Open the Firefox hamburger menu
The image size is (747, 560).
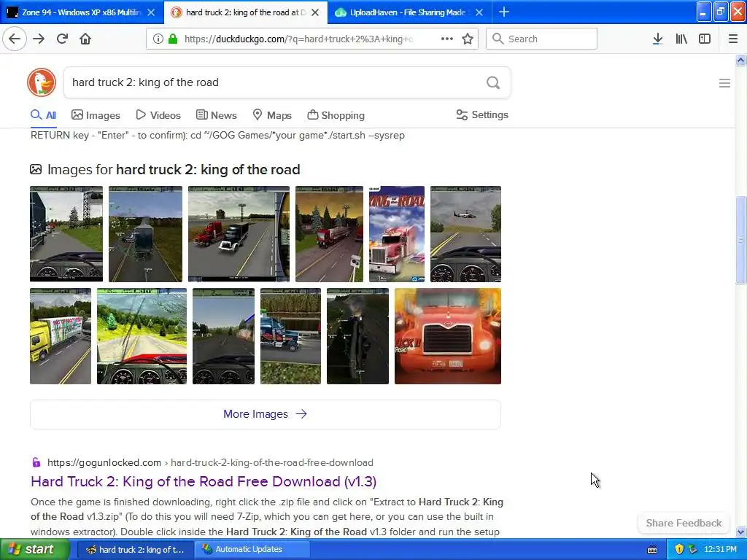point(733,39)
